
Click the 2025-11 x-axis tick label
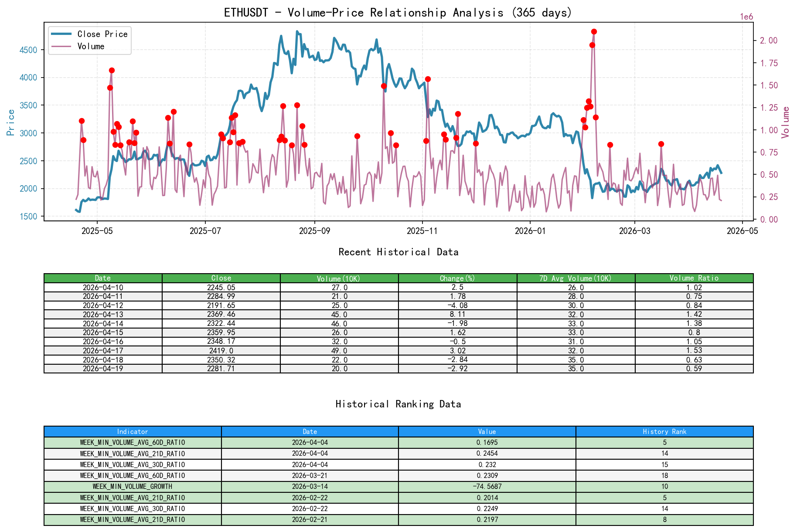point(422,230)
